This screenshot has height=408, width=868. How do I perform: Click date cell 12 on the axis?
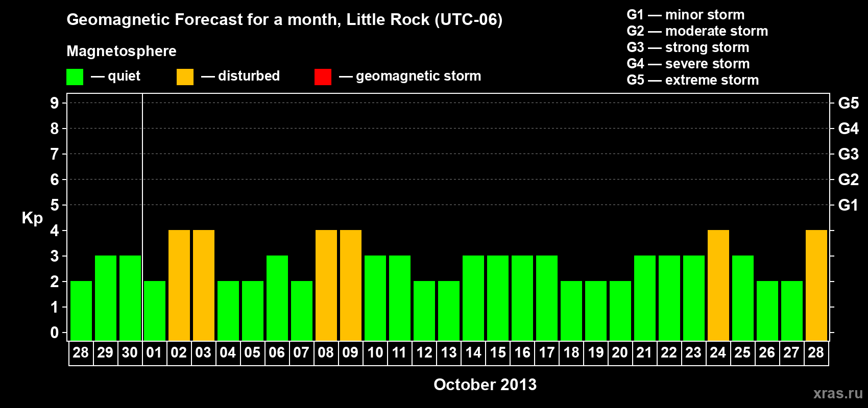424,353
